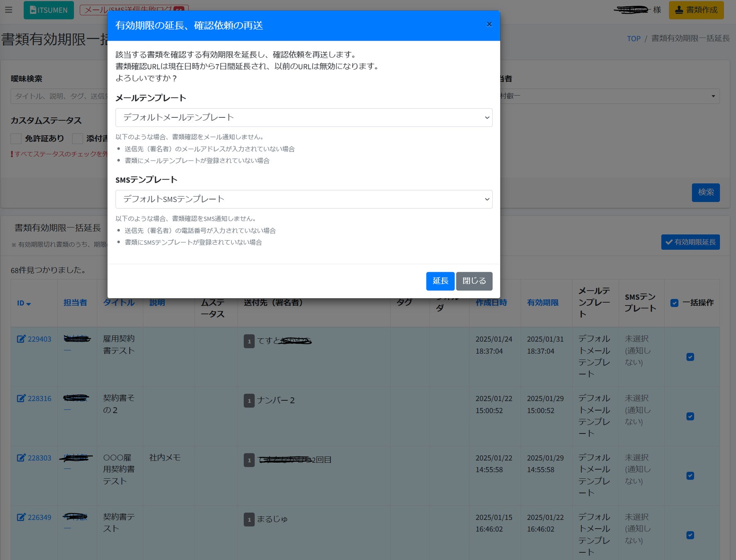736x560 pixels.
Task: Click the 閉じる button
Action: tap(474, 281)
